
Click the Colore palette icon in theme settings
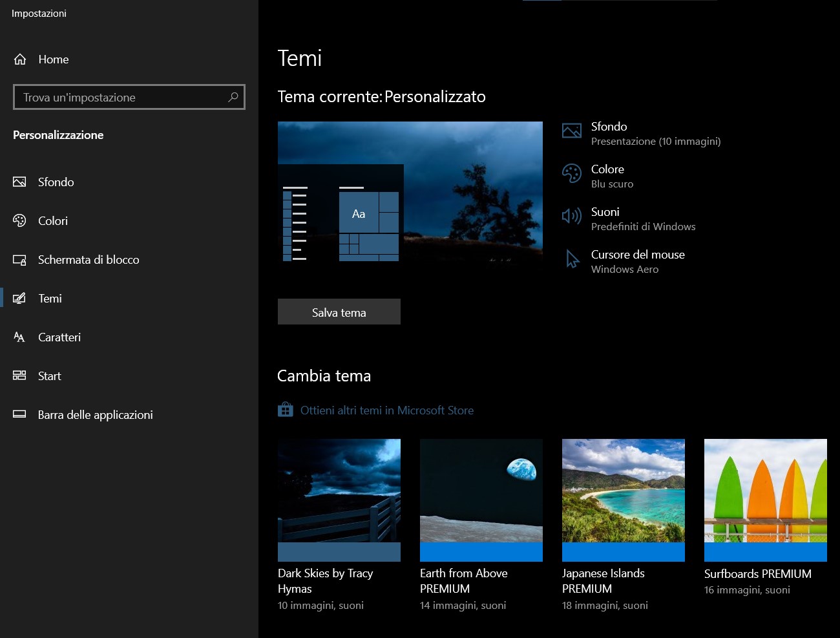pos(572,173)
